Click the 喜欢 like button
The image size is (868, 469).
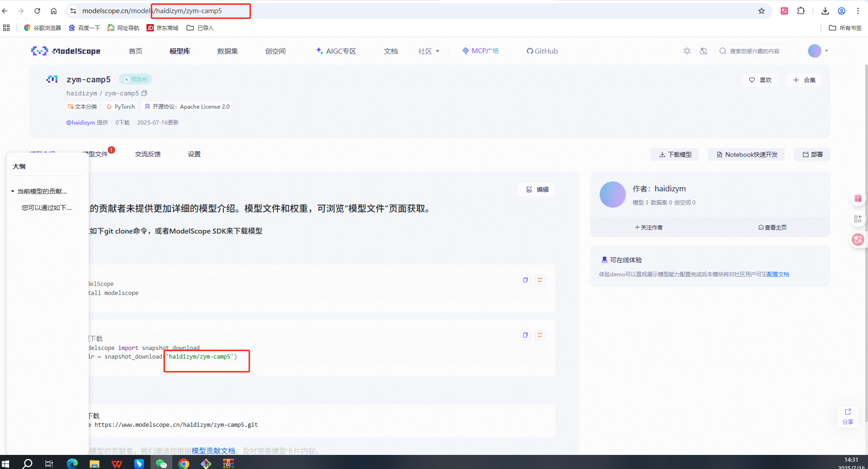click(760, 80)
